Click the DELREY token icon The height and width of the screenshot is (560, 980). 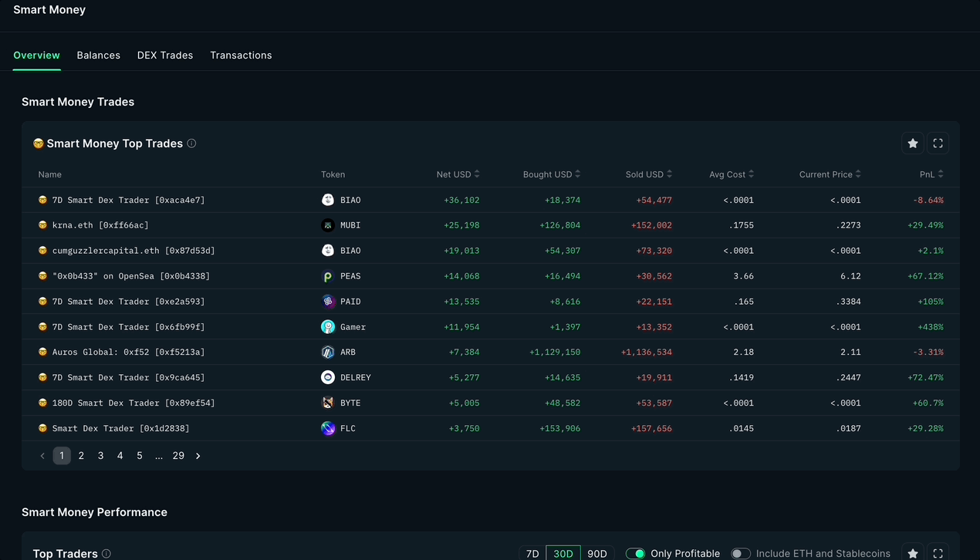[x=329, y=377]
